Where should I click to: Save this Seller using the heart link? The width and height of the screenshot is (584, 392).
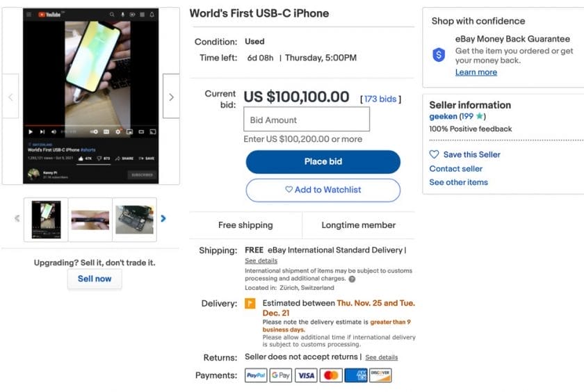click(x=464, y=154)
